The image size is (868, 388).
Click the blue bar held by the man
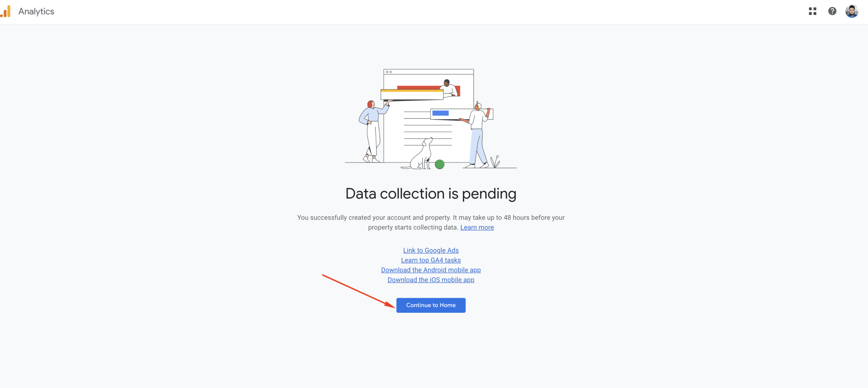[x=440, y=113]
